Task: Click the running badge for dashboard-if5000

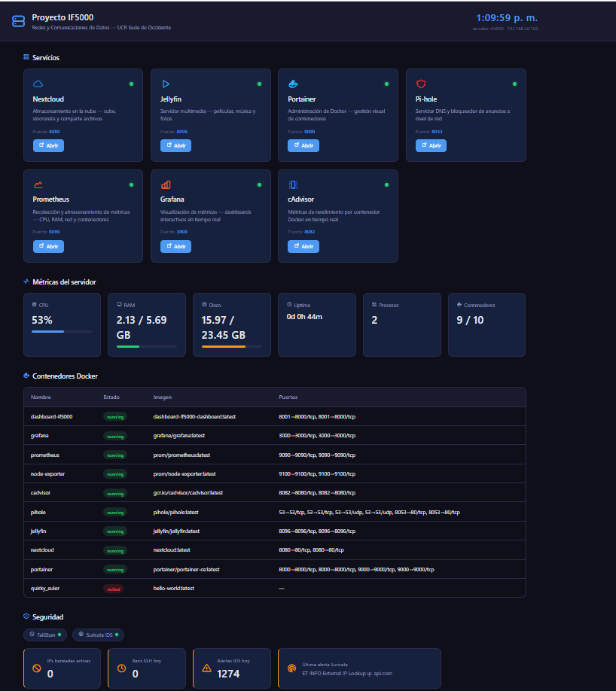Action: point(115,417)
